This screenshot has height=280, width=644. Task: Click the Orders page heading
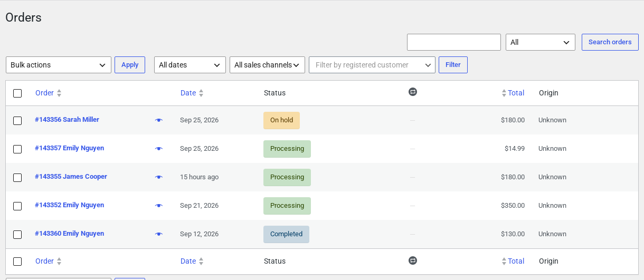tap(23, 17)
